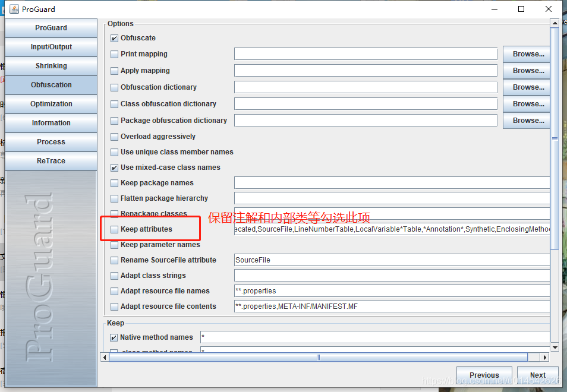
Task: Click the vertical scrollbar down arrow
Action: pyautogui.click(x=555, y=347)
